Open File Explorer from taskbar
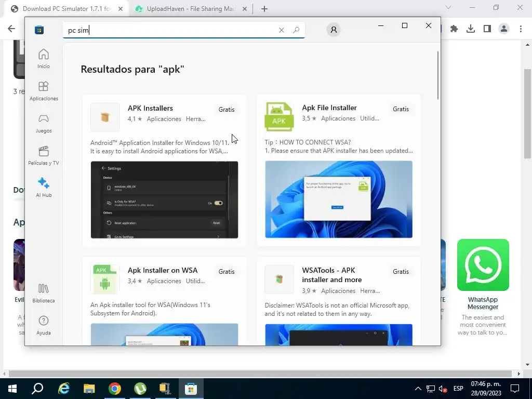This screenshot has width=532, height=399. point(89,389)
